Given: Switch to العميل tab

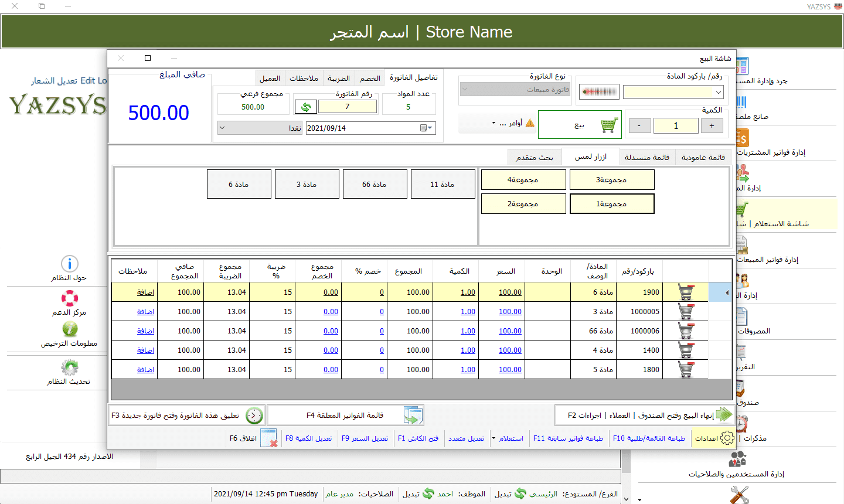Looking at the screenshot, I should (x=270, y=78).
